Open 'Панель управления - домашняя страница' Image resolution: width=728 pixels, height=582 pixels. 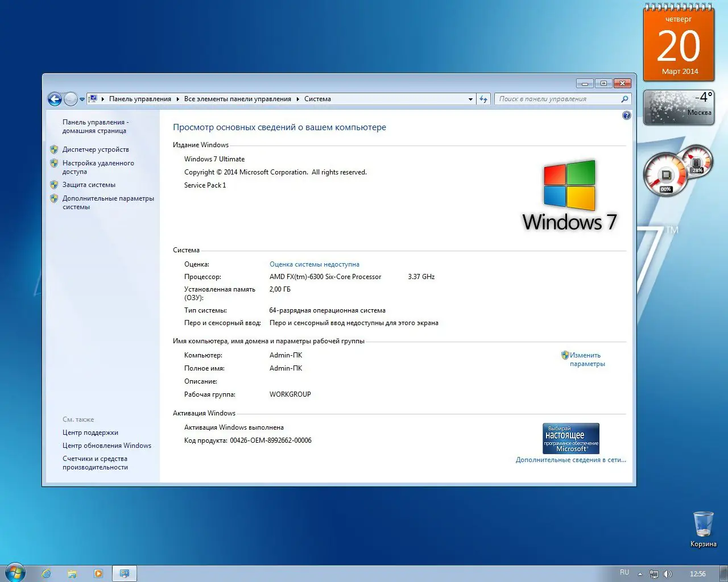pyautogui.click(x=96, y=126)
